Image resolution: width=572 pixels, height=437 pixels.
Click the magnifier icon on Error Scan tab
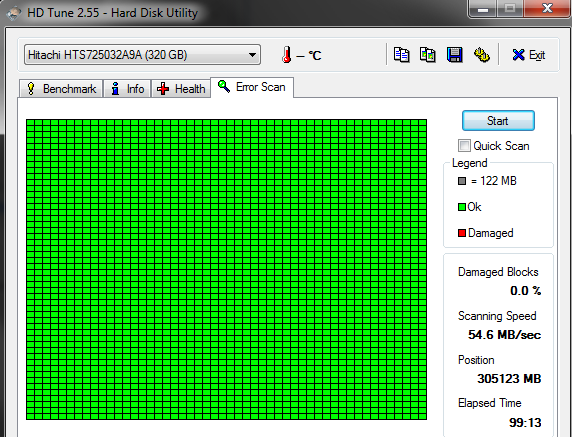click(224, 86)
